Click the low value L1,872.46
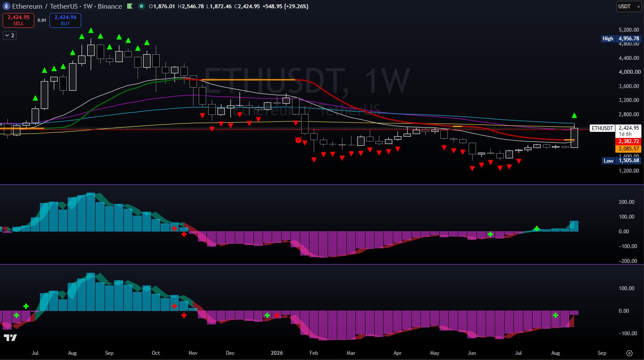This screenshot has width=644, height=360. coord(219,7)
